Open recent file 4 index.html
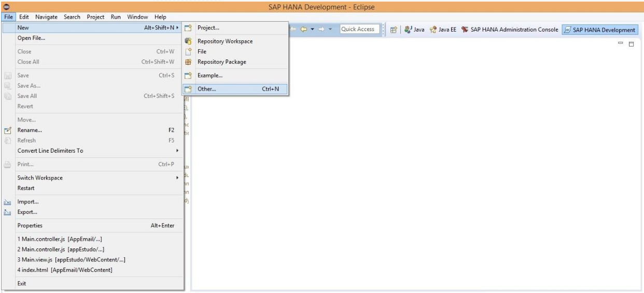644x293 pixels. click(x=65, y=270)
